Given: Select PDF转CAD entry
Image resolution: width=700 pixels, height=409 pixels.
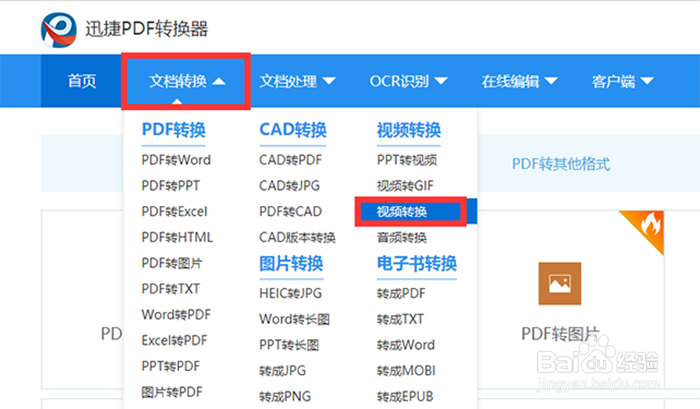Looking at the screenshot, I should [291, 211].
